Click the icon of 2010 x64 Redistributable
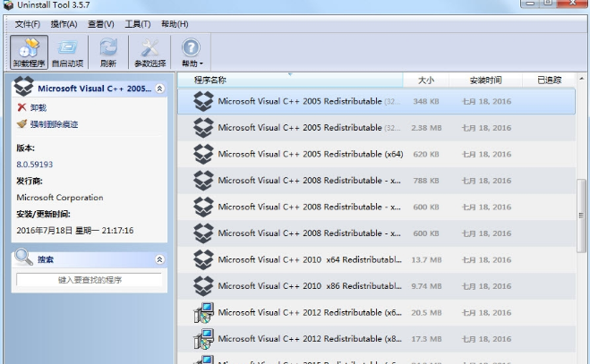This screenshot has width=590, height=364. point(203,260)
